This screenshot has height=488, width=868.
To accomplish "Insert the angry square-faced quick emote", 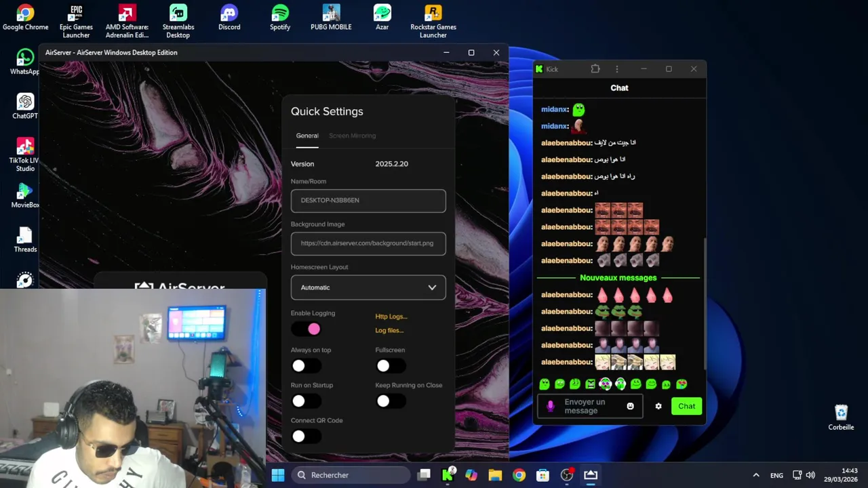I will click(590, 384).
